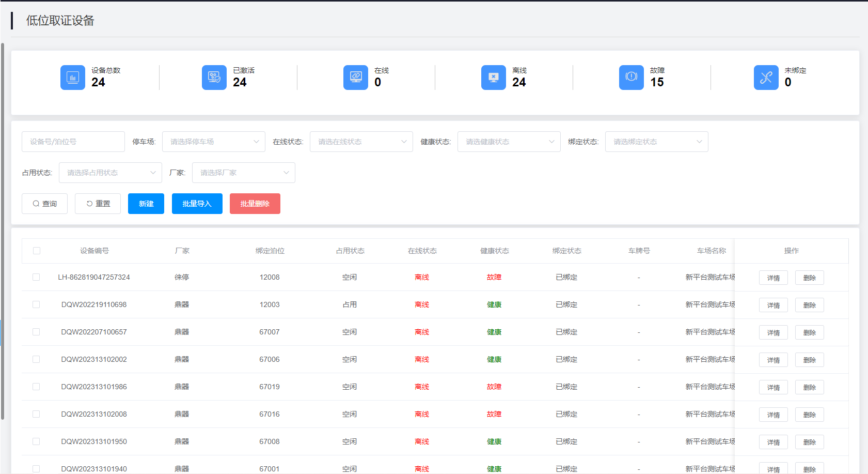Open 详情 details for device DQW202207100657
The height and width of the screenshot is (474, 868).
tap(773, 332)
